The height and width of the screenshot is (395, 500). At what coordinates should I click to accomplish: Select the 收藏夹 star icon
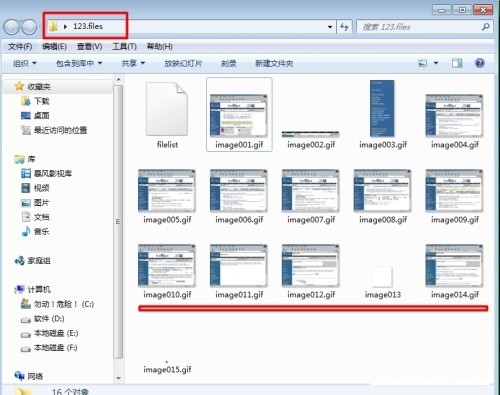click(19, 86)
